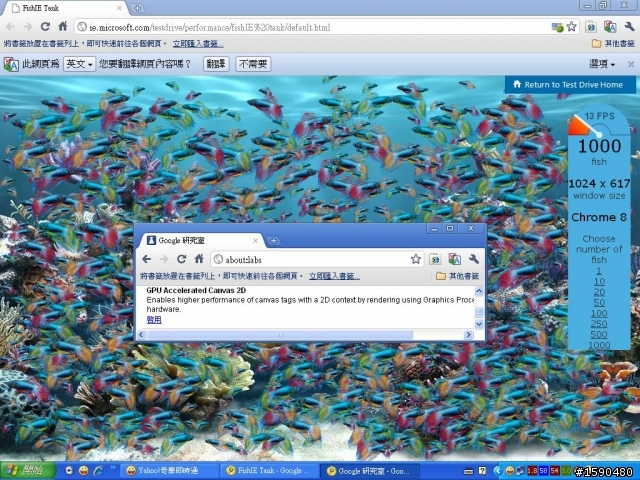This screenshot has width=640, height=480.
Task: Select 250 fish
Action: [x=599, y=324]
